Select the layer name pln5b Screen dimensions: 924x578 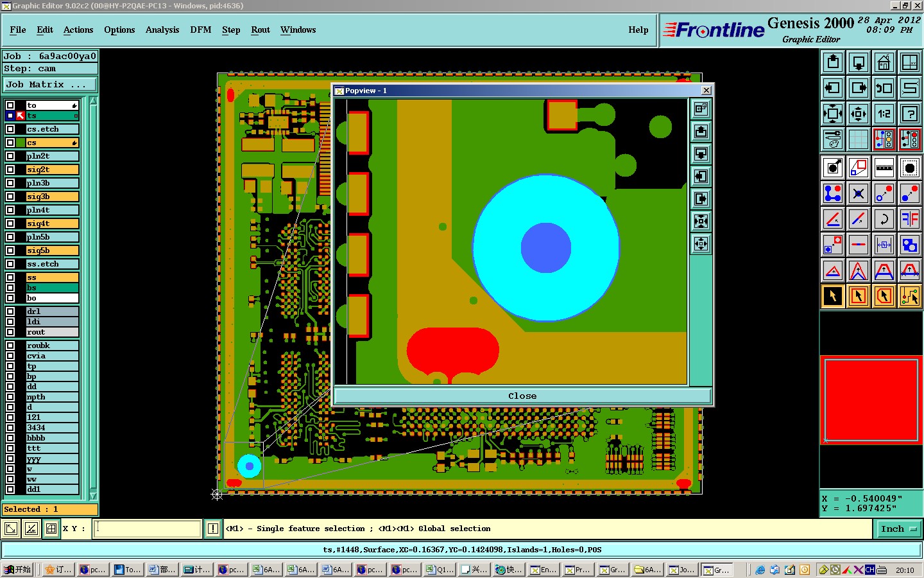[x=52, y=237]
